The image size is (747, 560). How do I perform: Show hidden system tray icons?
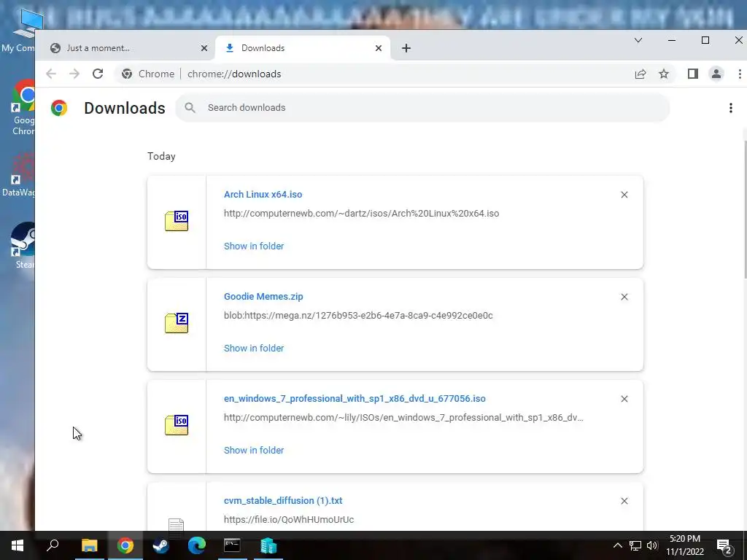click(x=617, y=545)
